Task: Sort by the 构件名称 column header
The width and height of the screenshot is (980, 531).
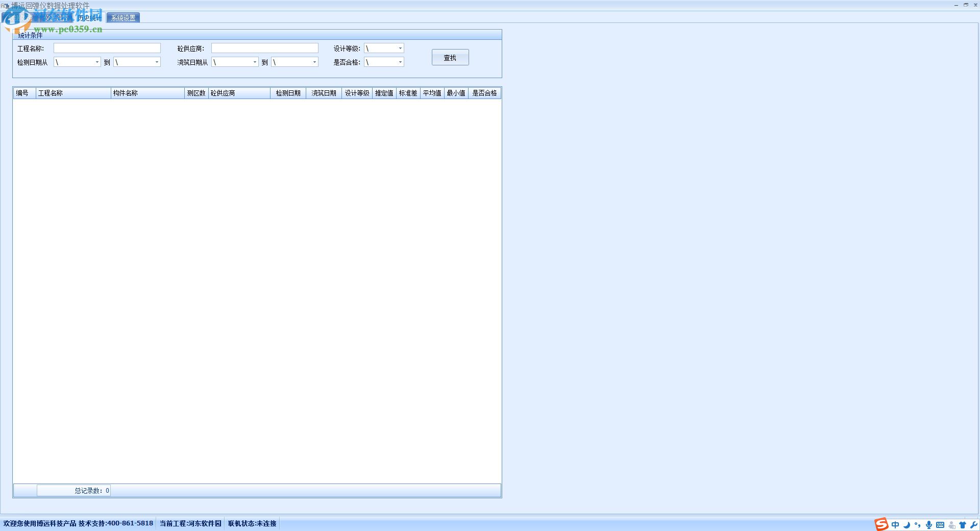Action: 148,93
